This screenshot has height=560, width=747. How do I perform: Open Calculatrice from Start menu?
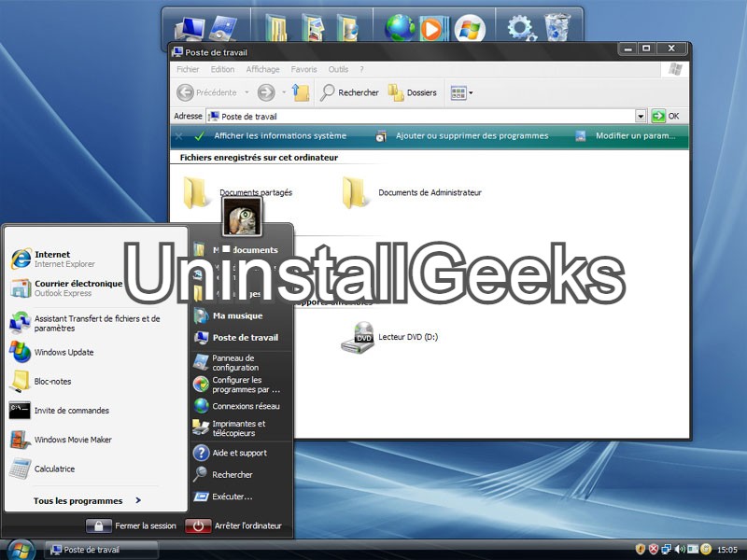pos(43,469)
